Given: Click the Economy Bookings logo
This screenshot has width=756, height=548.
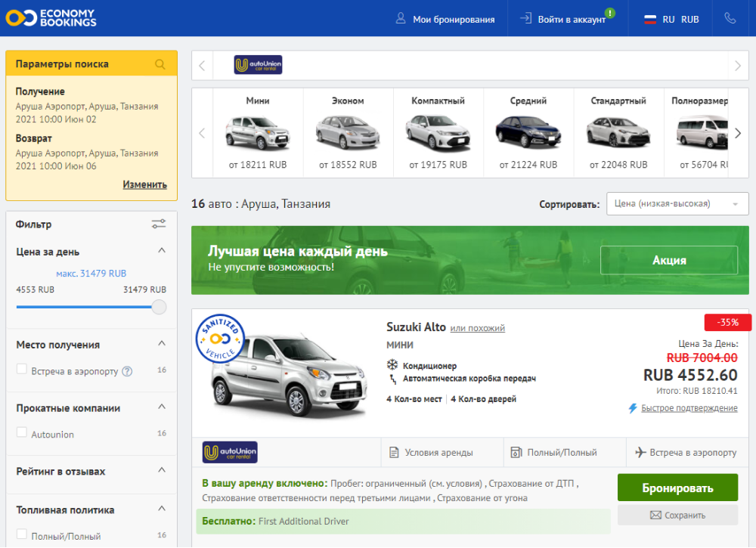Looking at the screenshot, I should click(x=51, y=18).
